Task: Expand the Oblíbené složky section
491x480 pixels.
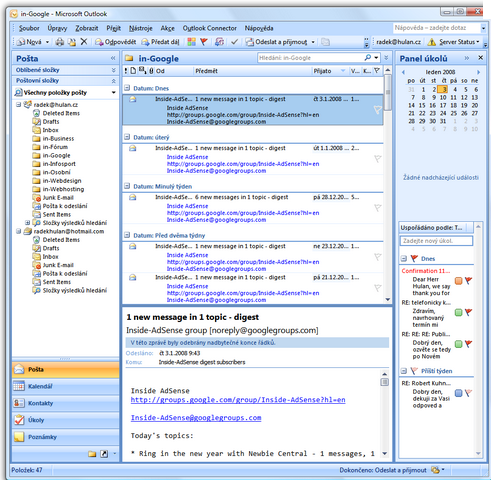Action: click(114, 70)
